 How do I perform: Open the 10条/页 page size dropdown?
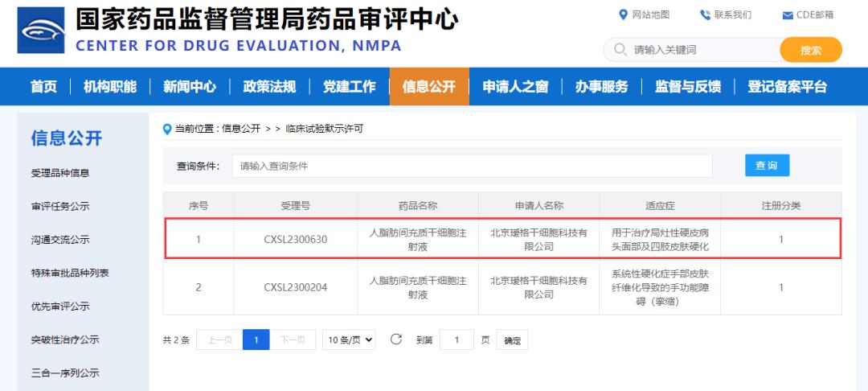349,340
